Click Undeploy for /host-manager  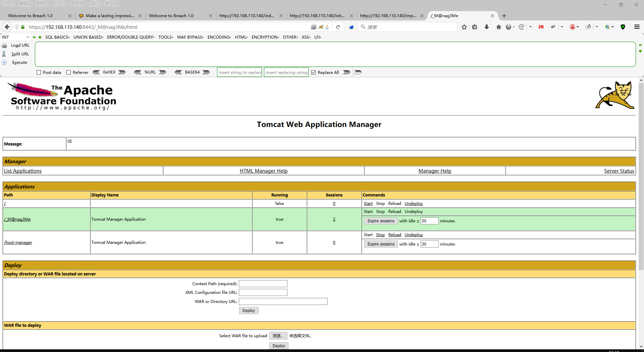point(414,235)
